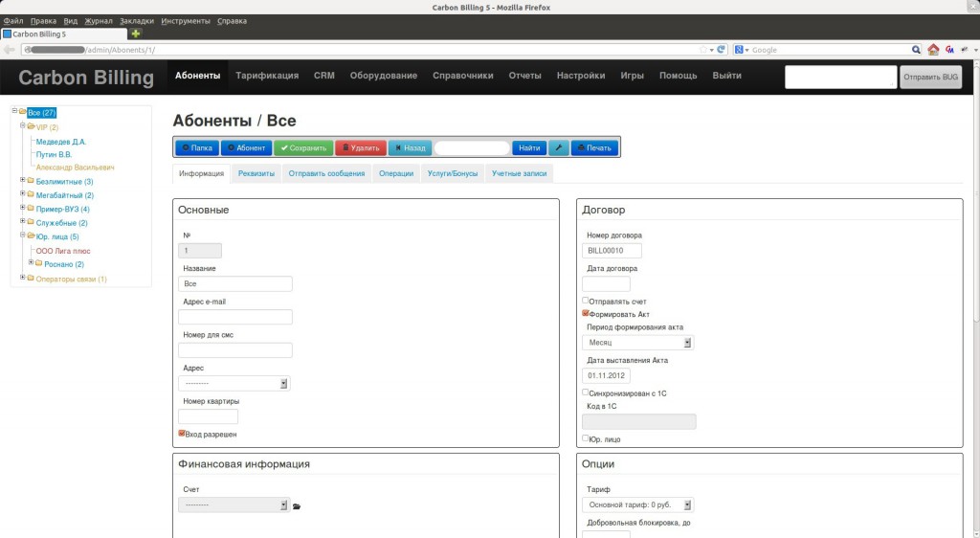Open the Услуги/Бонусы tab

[453, 173]
